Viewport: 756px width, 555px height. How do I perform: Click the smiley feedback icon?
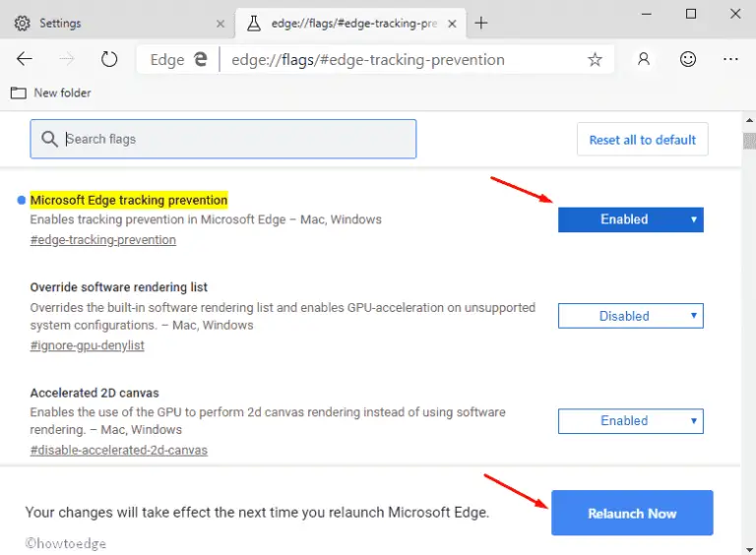click(x=686, y=59)
